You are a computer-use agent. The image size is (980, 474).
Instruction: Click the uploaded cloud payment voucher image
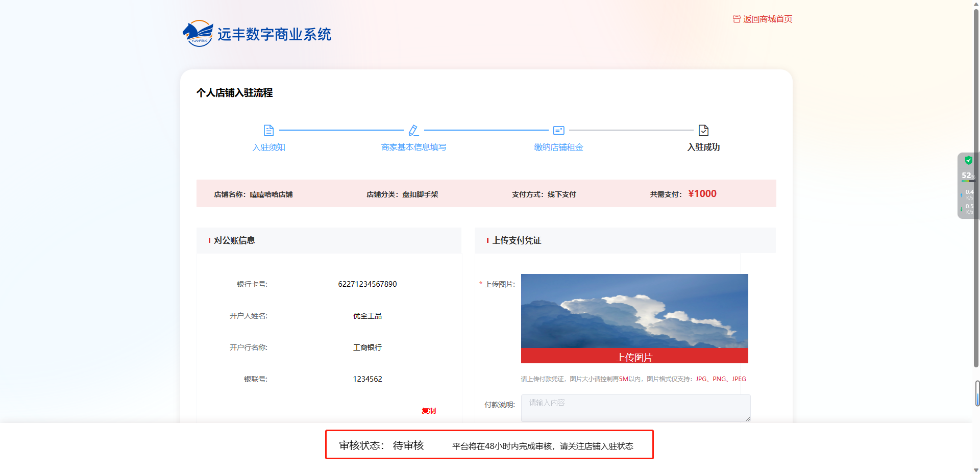634,311
